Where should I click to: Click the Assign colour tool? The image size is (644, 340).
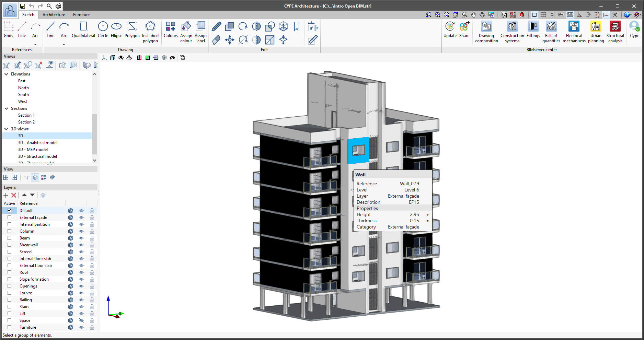click(186, 32)
